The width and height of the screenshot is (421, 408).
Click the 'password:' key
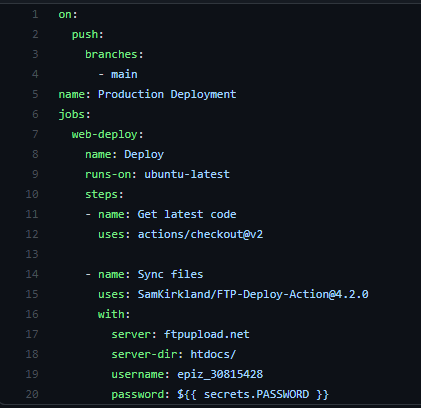click(140, 394)
